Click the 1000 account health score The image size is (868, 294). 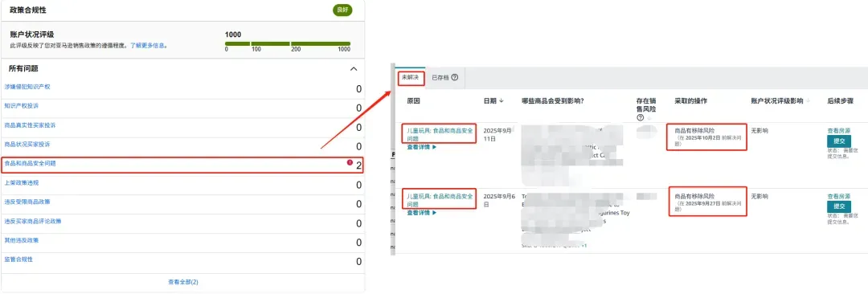coord(233,35)
